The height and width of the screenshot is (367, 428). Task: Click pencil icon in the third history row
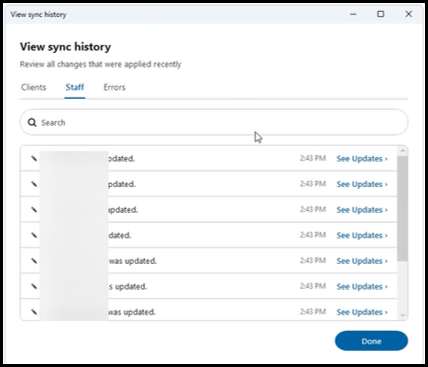pos(34,210)
